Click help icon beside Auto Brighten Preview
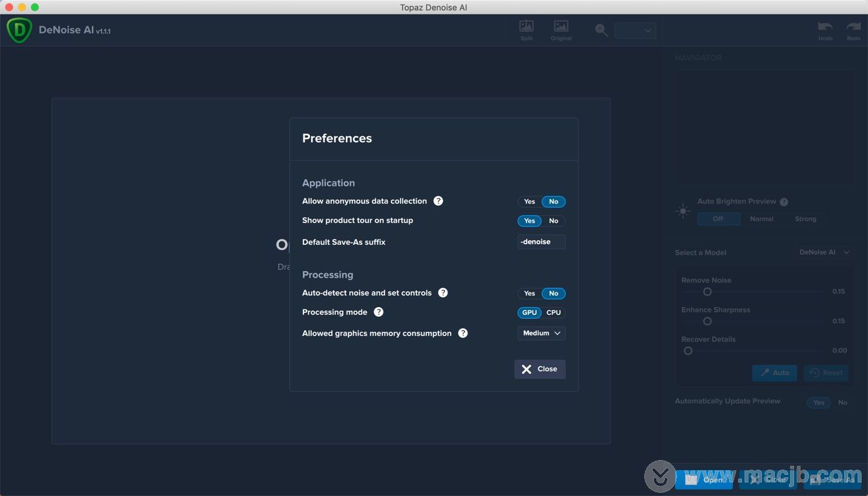This screenshot has height=496, width=868. click(x=784, y=202)
